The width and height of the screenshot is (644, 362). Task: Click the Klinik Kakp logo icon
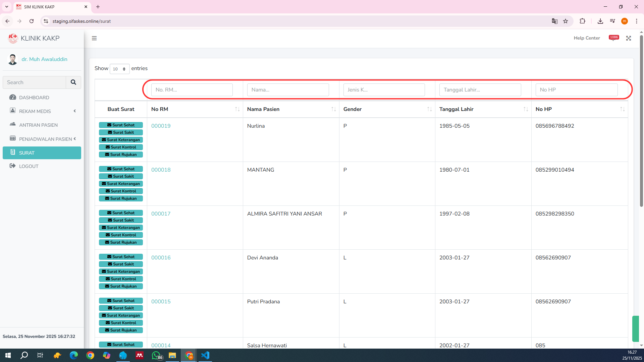coord(13,38)
